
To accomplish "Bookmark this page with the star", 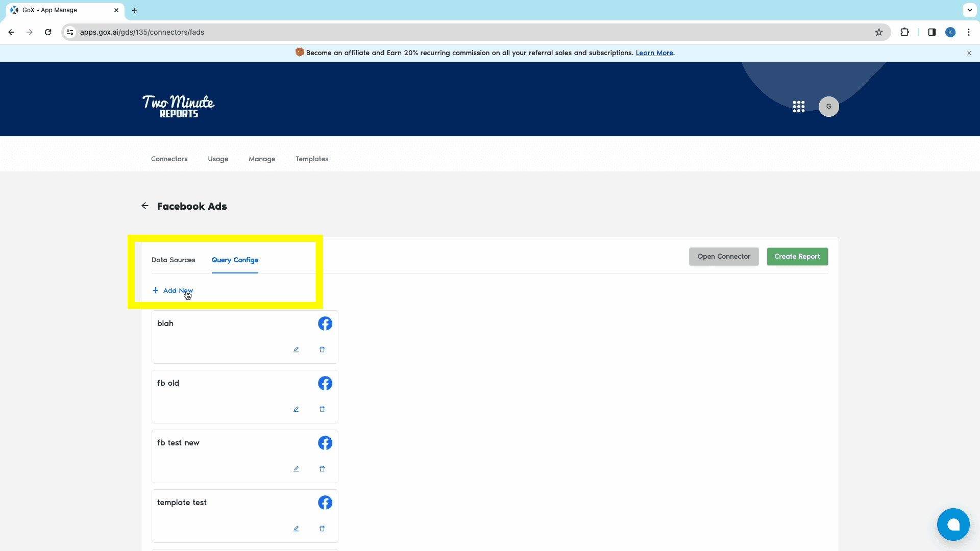I will (x=879, y=32).
